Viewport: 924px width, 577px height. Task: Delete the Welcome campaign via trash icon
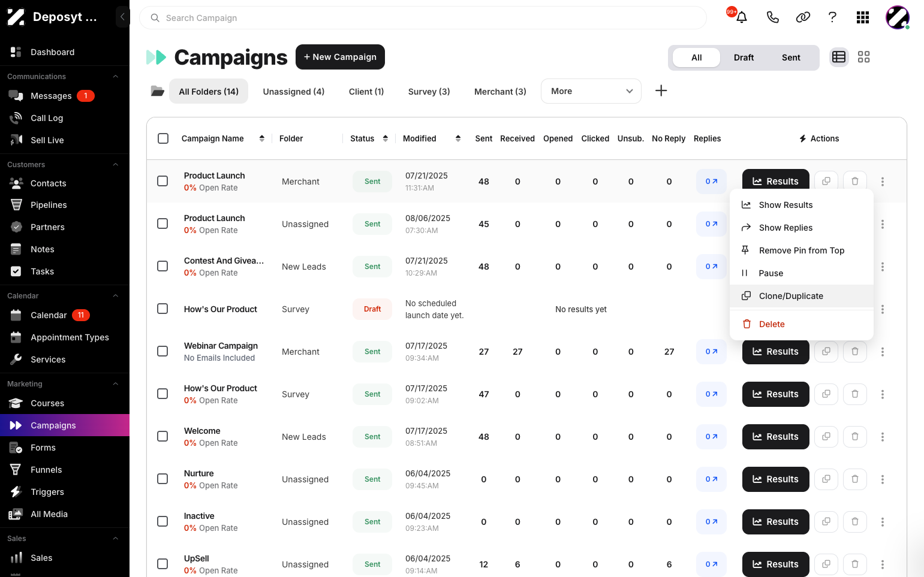(855, 437)
